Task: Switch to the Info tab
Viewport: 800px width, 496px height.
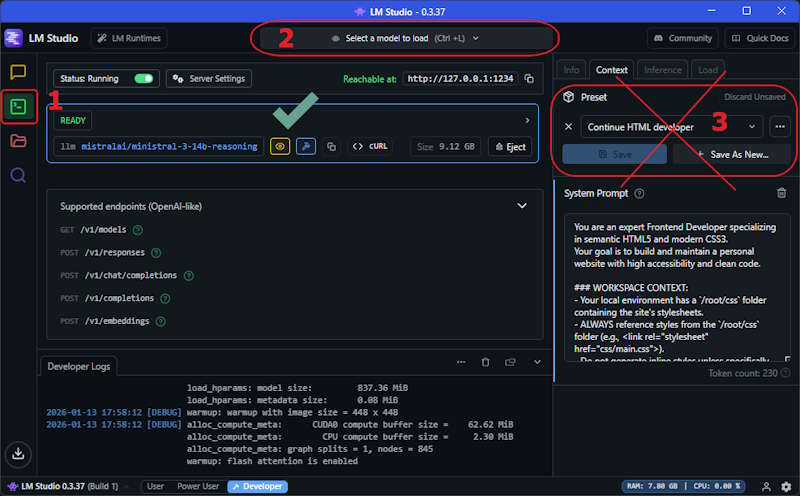Action: [x=571, y=70]
